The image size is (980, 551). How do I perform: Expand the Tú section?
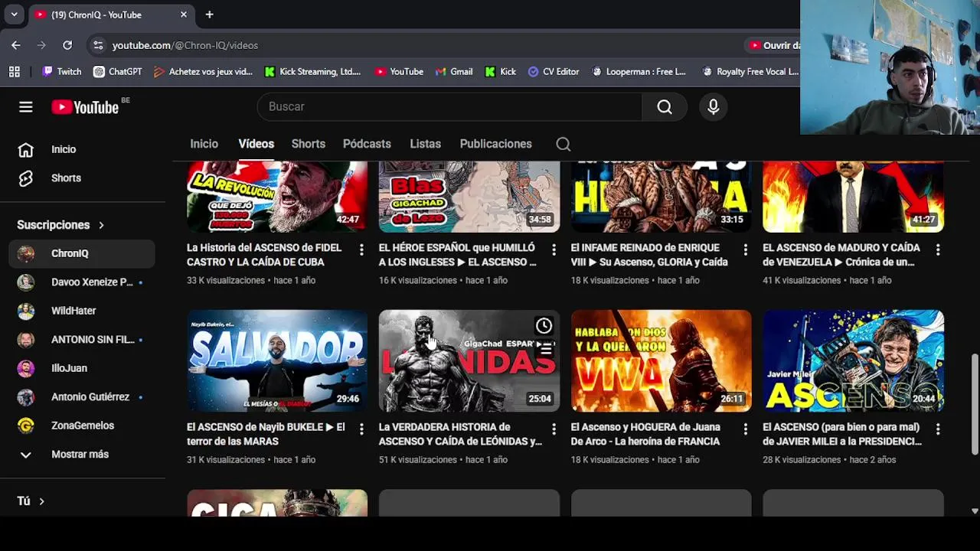pyautogui.click(x=31, y=501)
